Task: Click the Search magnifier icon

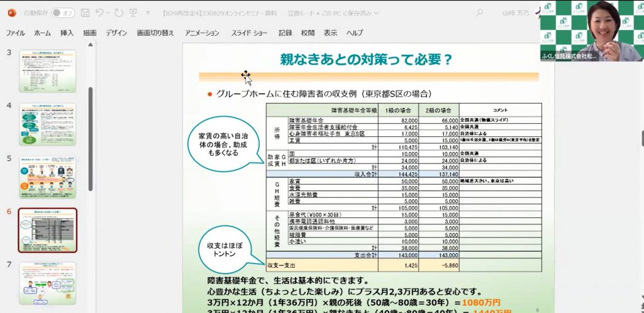Action: tap(479, 13)
